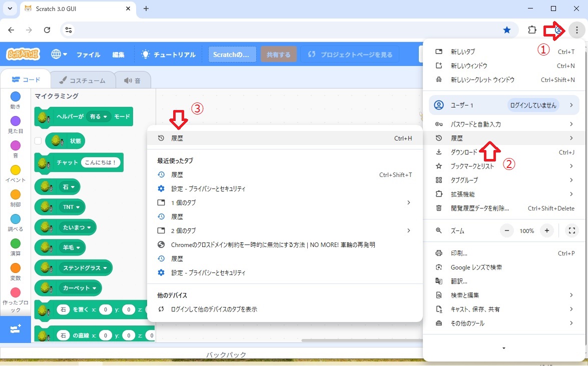
Task: Click the add extension button at bottom-left
Action: [15, 328]
